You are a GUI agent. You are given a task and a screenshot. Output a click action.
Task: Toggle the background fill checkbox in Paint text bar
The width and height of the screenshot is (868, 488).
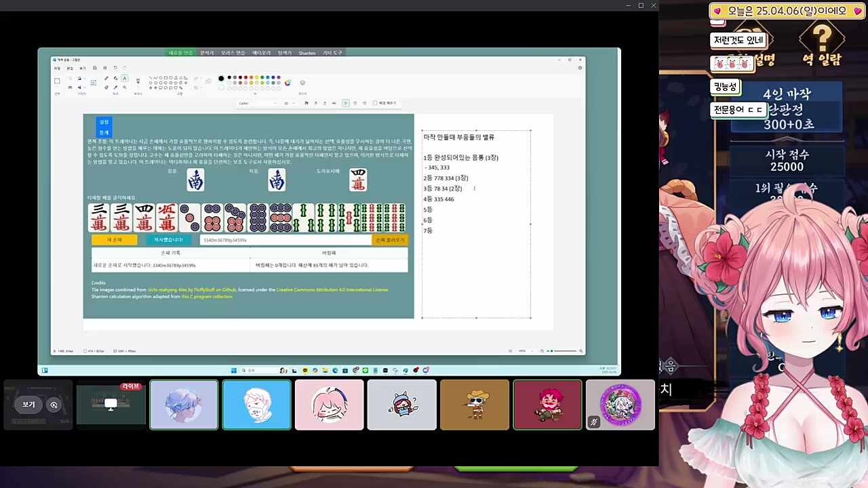[x=374, y=103]
